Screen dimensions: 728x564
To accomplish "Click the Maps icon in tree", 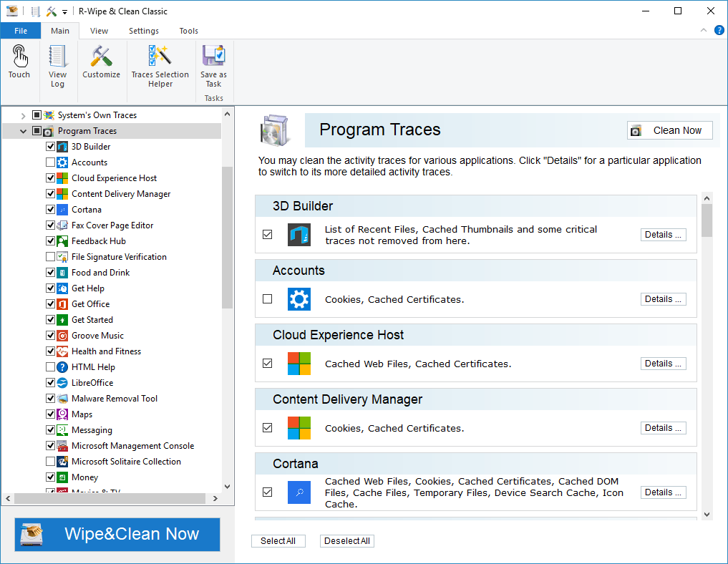I will (62, 414).
